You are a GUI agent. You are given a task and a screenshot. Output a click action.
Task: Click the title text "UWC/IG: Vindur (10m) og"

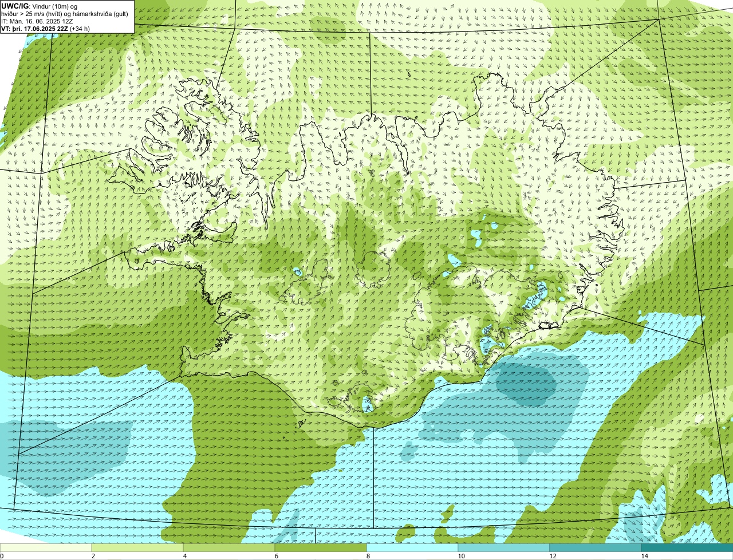coord(40,6)
